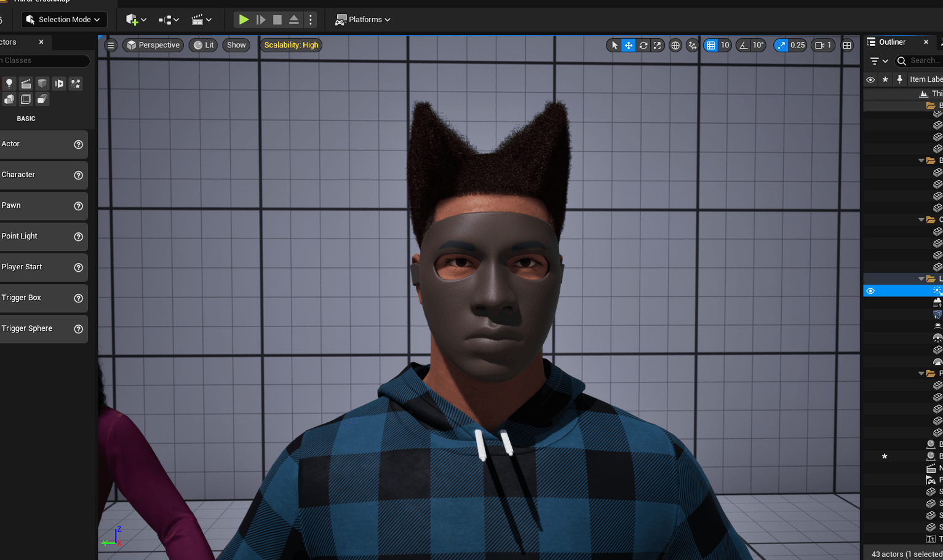The image size is (943, 560).
Task: Toggle rotation angle snapping
Action: coord(743,45)
